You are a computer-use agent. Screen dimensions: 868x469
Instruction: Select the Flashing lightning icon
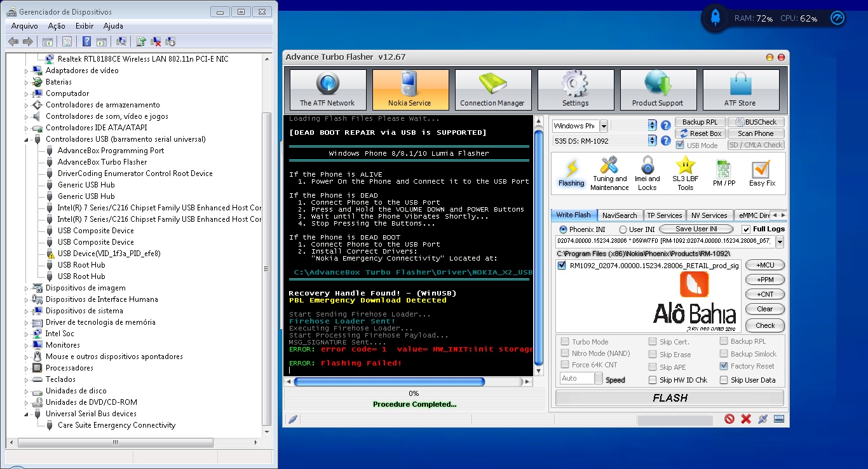click(x=571, y=173)
